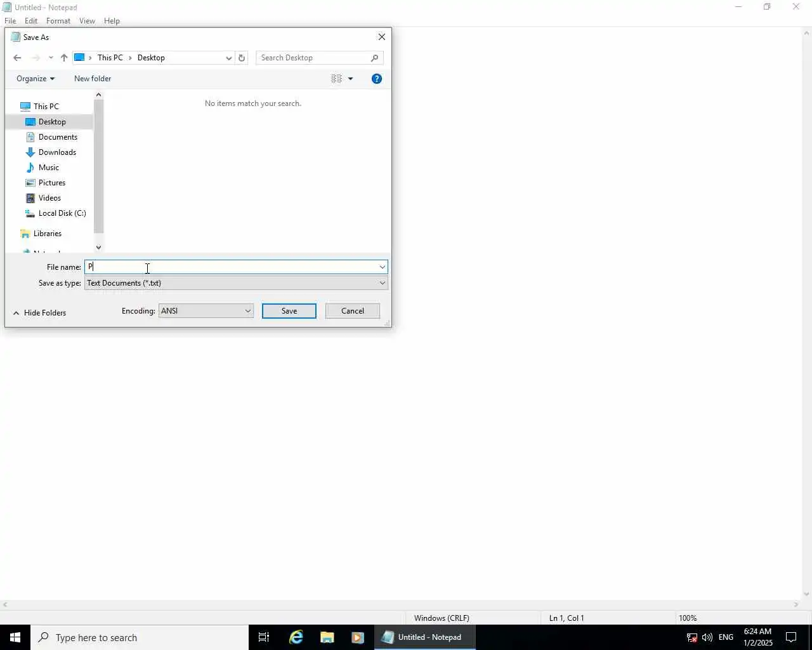
Task: Open Internet Explorer from the taskbar
Action: pyautogui.click(x=296, y=637)
